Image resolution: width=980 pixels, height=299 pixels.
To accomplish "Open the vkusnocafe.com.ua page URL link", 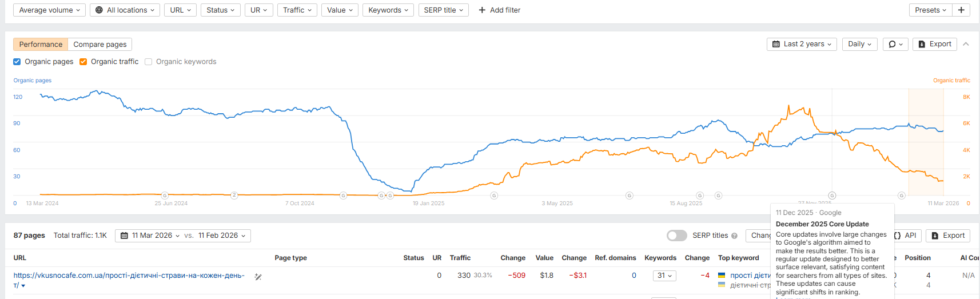I will point(129,276).
